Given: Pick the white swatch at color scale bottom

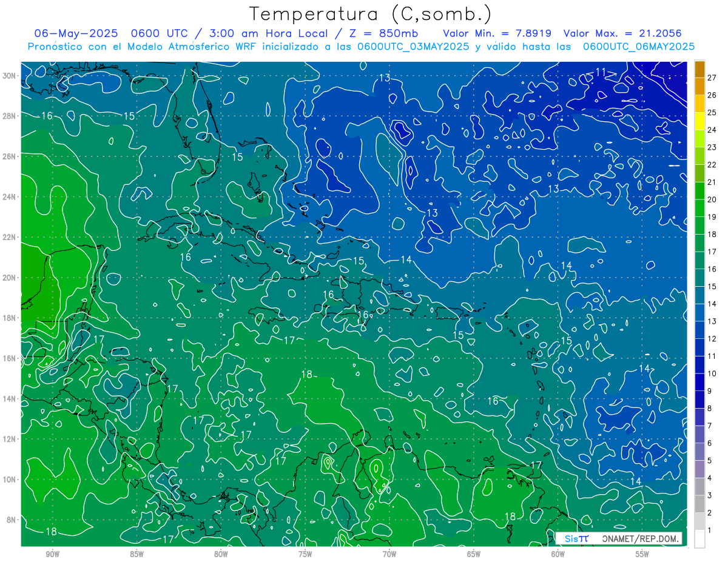Looking at the screenshot, I should click(699, 539).
